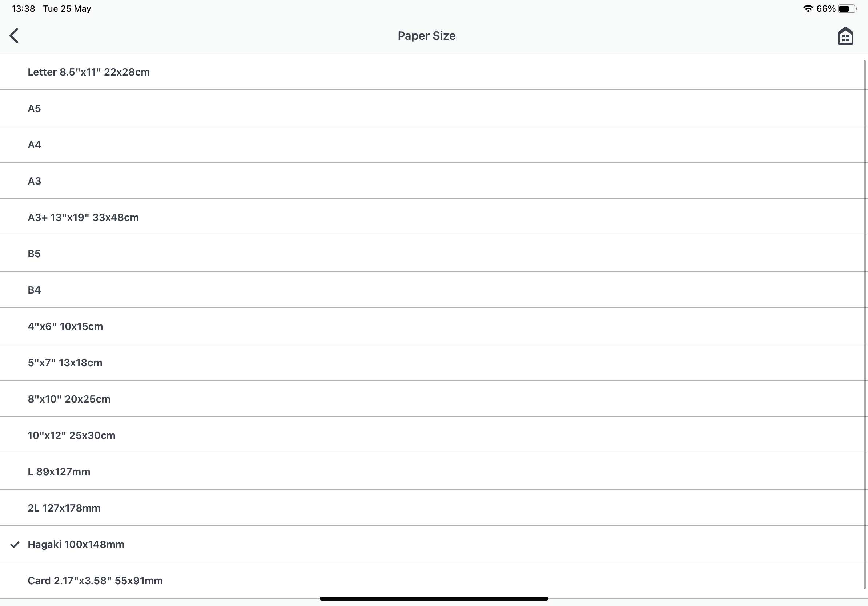
Task: Open the home screen icon
Action: 845,36
